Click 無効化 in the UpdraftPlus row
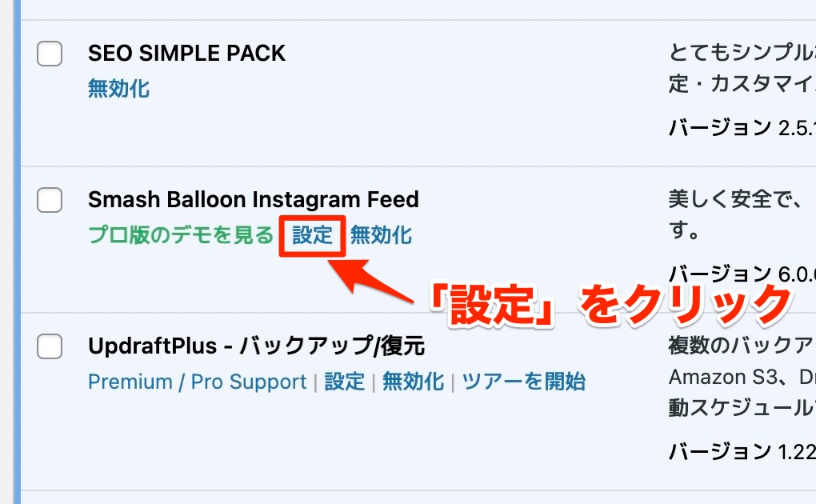The width and height of the screenshot is (816, 504). (414, 382)
